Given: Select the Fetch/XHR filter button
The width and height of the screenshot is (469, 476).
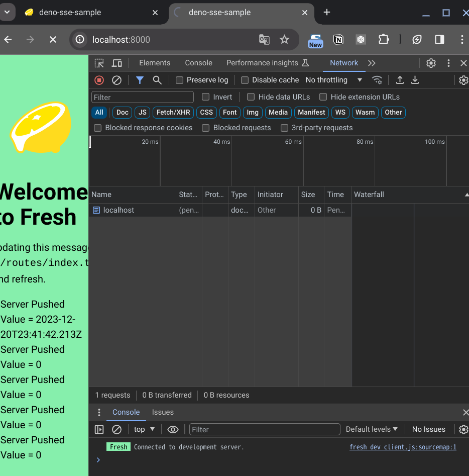Looking at the screenshot, I should pyautogui.click(x=173, y=113).
